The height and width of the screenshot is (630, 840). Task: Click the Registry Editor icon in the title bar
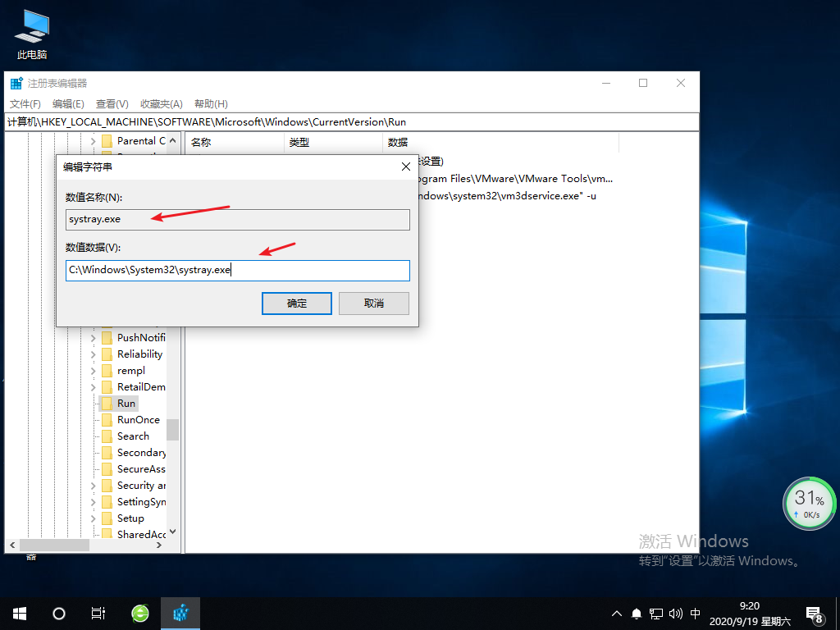[x=15, y=82]
